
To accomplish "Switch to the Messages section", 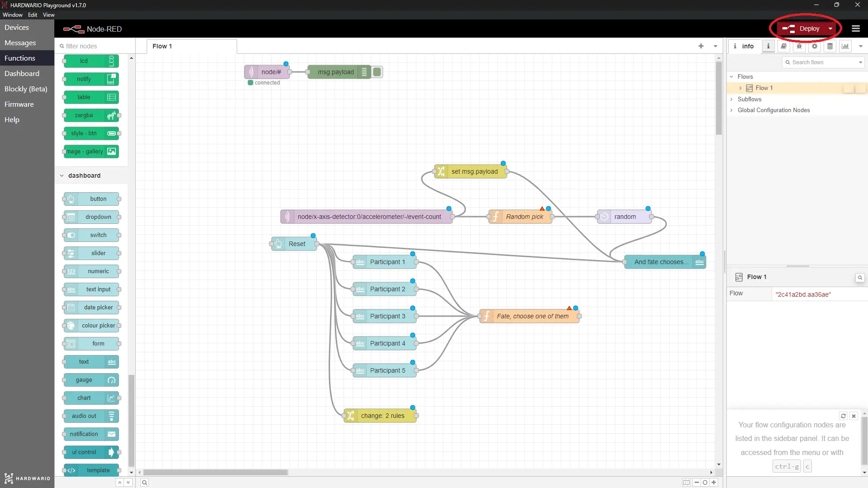I will (x=27, y=43).
